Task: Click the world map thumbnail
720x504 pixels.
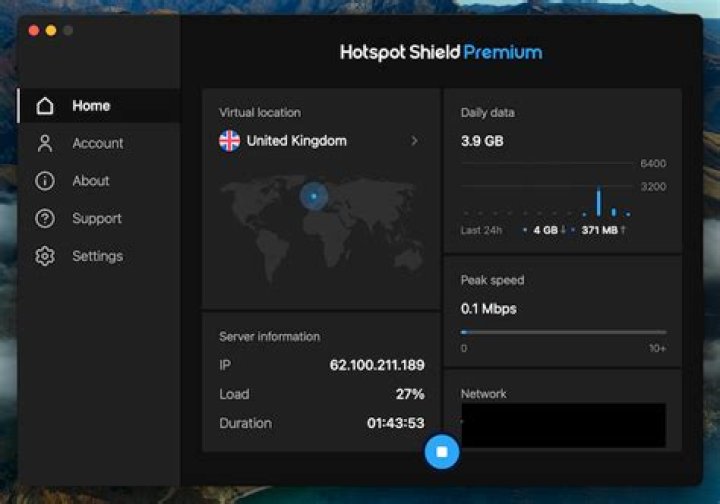Action: click(320, 230)
